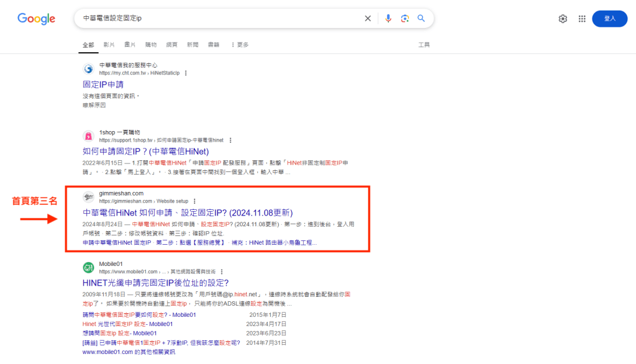The image size is (636, 364).
Task: Select the 全部 tab
Action: [x=88, y=45]
